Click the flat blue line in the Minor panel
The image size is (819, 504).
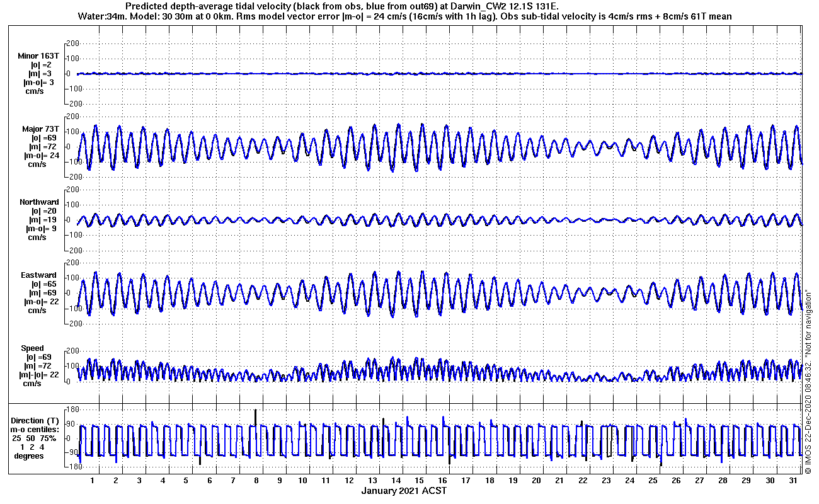coord(441,74)
